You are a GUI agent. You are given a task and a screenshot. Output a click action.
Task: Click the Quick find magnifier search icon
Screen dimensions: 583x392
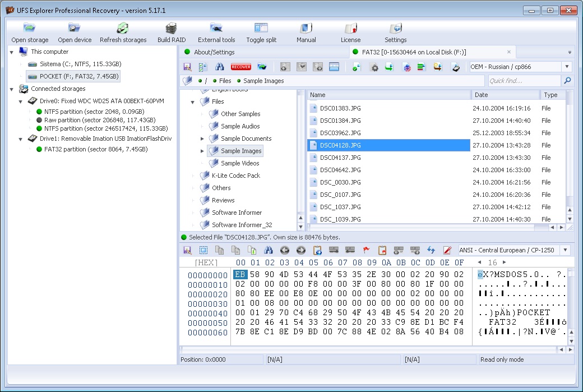click(x=567, y=81)
